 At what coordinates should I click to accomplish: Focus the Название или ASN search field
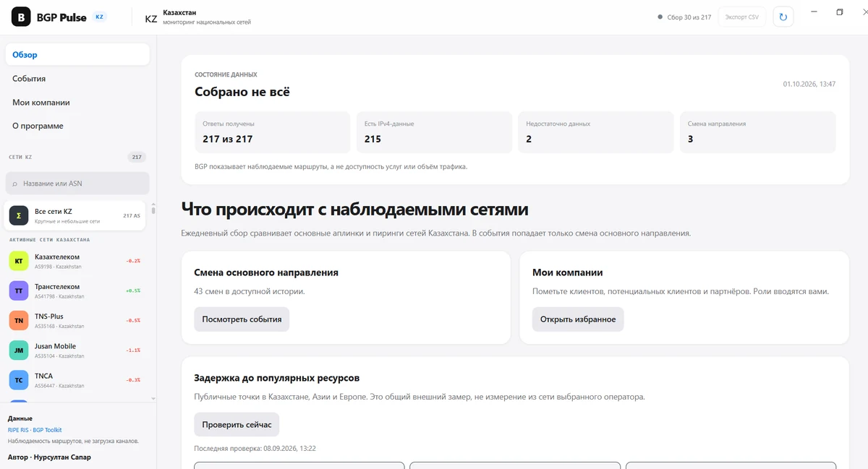pyautogui.click(x=77, y=184)
